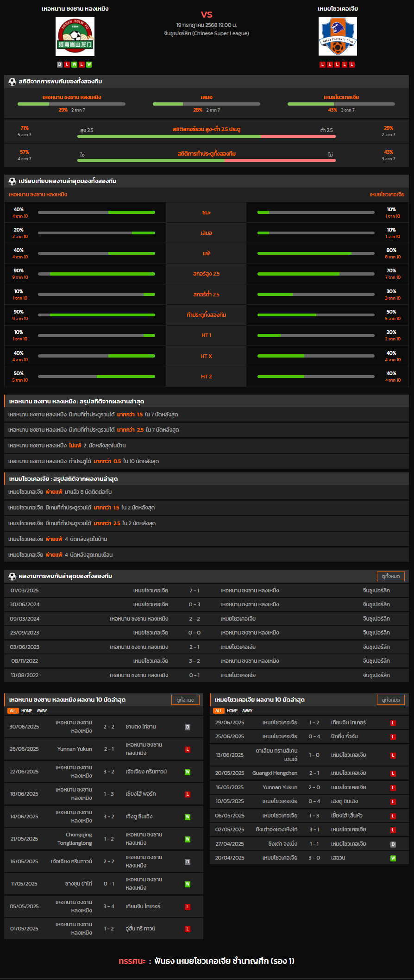Viewport: 414px width, 980px height.
Task: Click the over/under 2.5 goals stat bar
Action: tap(207, 137)
